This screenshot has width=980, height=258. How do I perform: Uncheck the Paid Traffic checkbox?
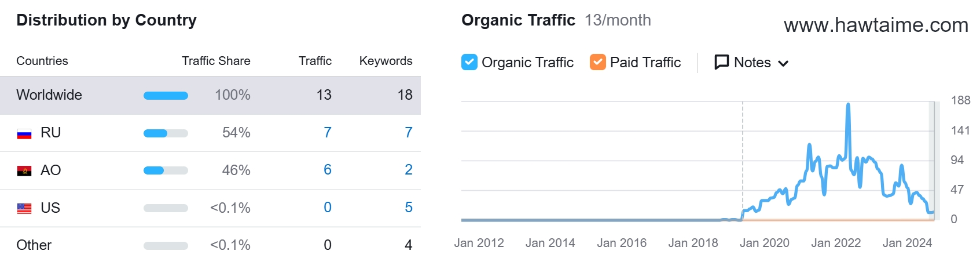598,62
